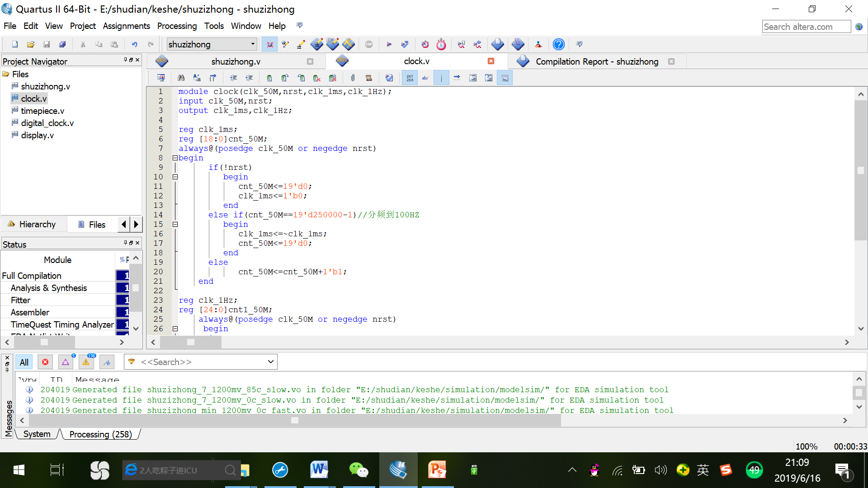Screen dimensions: 868x488
Task: Open the Programmer tool icon
Action: [x=518, y=44]
